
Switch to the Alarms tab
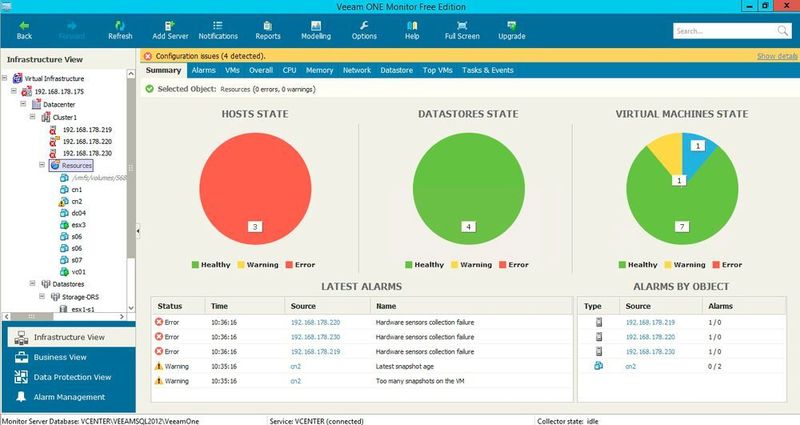tap(204, 70)
